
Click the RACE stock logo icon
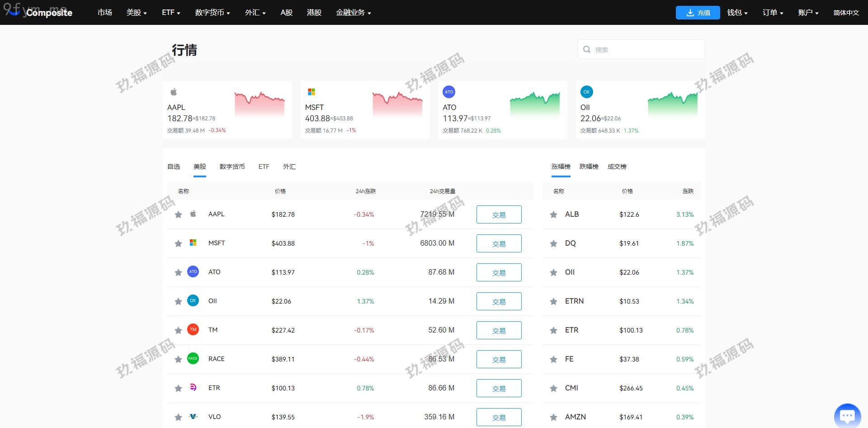tap(193, 359)
